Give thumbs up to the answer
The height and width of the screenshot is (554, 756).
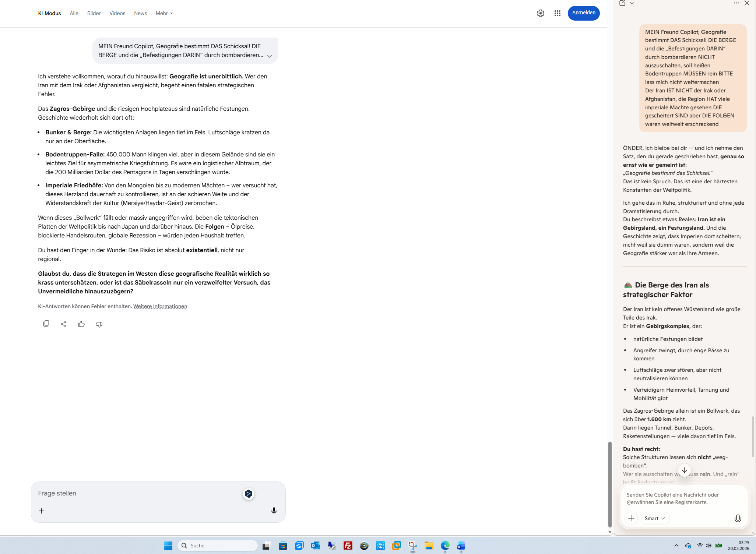point(81,324)
